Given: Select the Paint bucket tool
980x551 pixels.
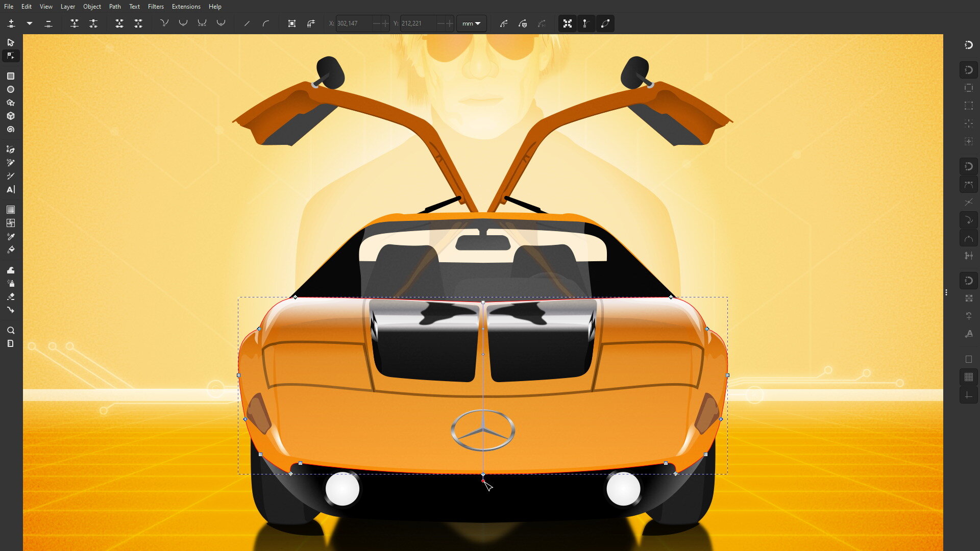Looking at the screenshot, I should tap(11, 249).
